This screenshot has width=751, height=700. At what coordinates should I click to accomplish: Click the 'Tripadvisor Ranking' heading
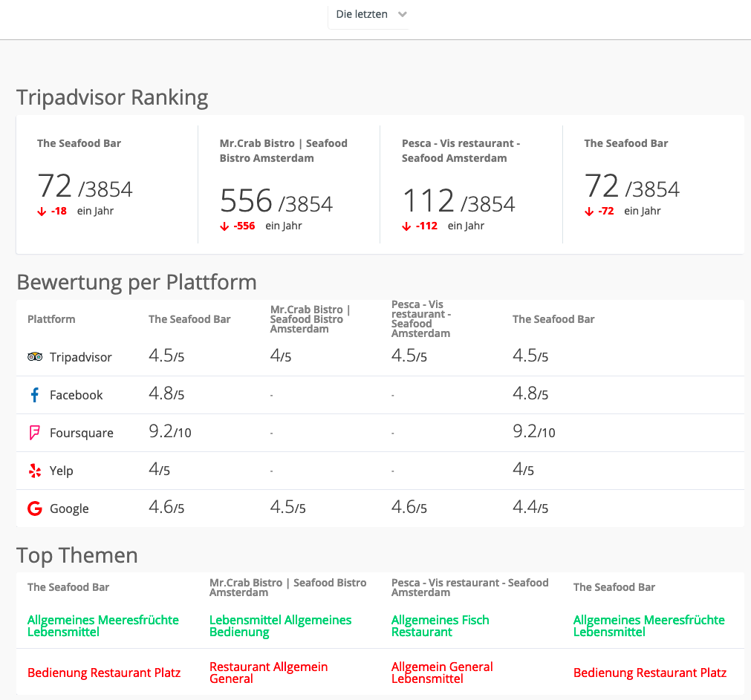[113, 97]
